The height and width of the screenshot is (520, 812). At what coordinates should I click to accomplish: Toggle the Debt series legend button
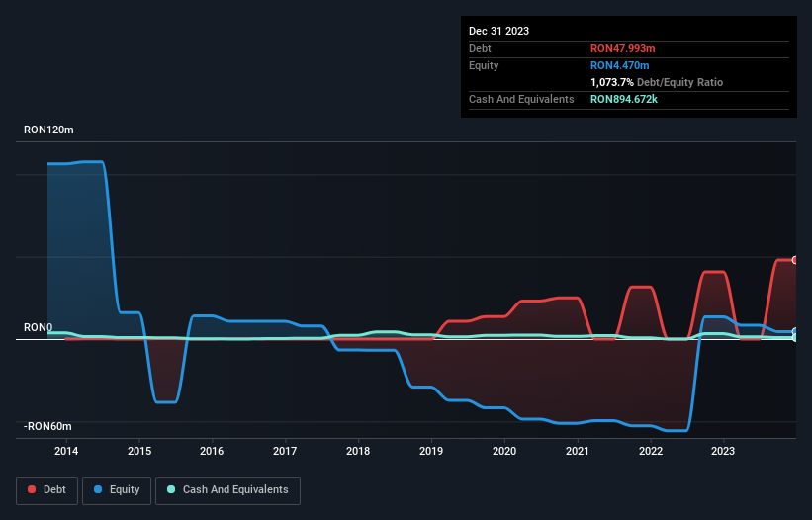46,490
